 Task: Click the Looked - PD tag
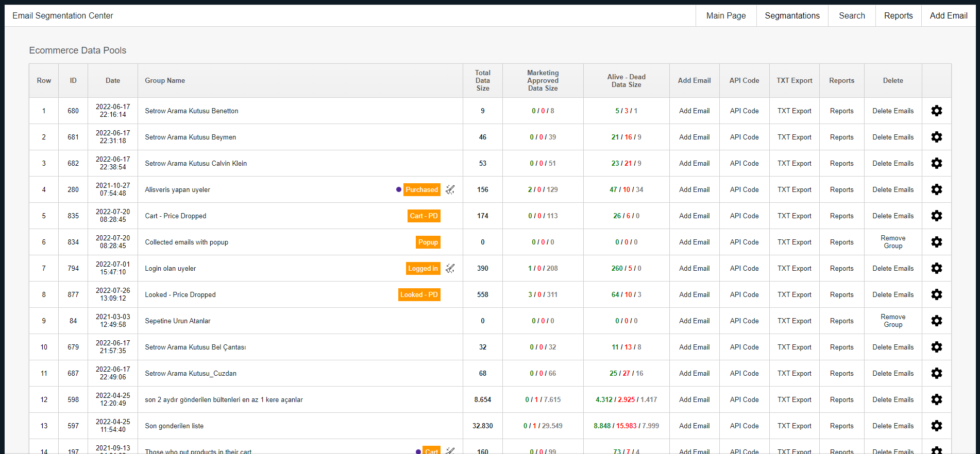coord(419,294)
